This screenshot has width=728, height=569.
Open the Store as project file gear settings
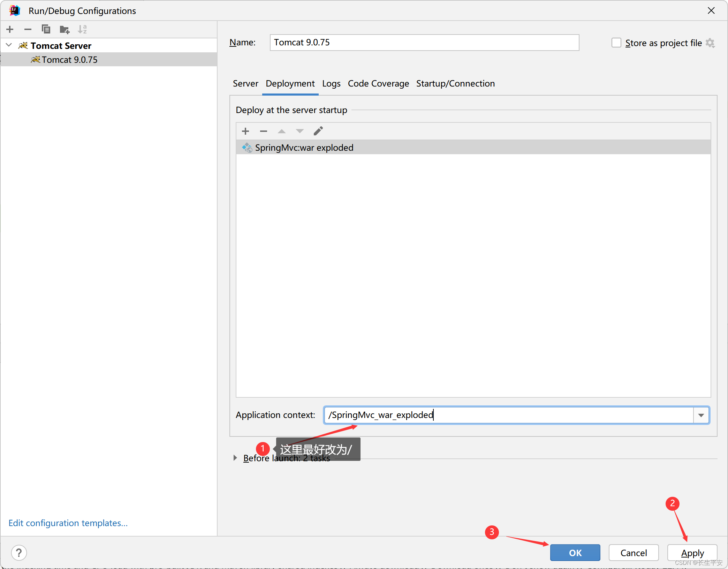tap(710, 43)
